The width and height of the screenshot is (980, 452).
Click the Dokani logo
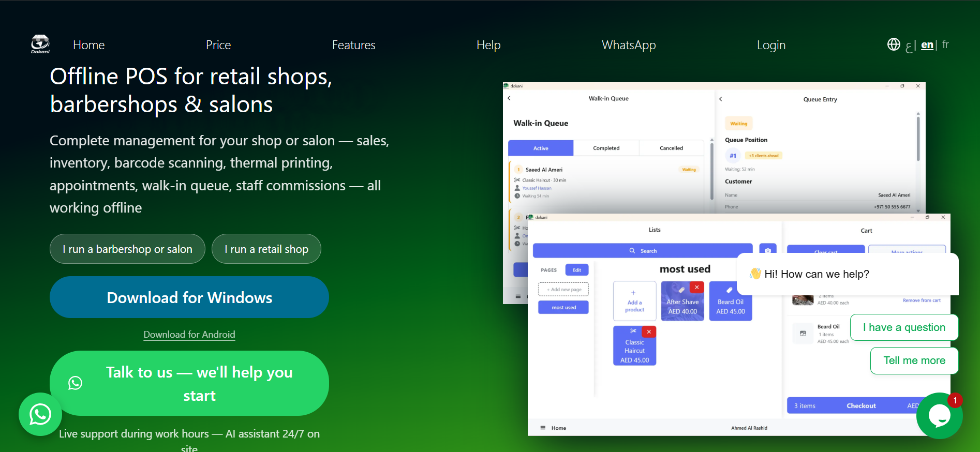(40, 44)
